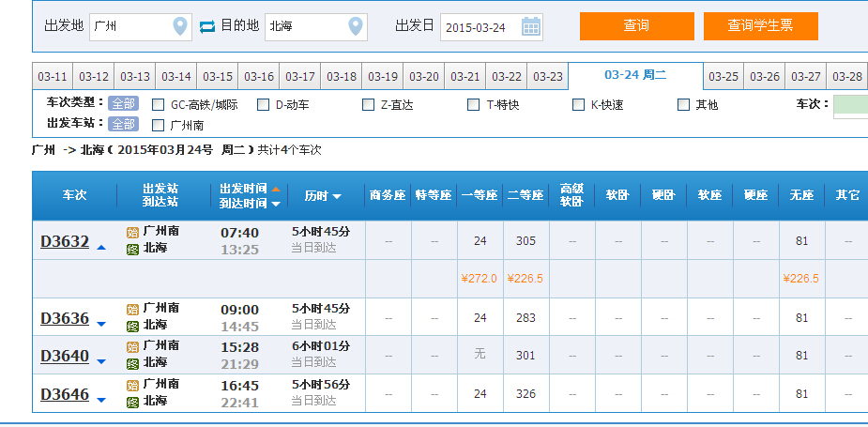The height and width of the screenshot is (427, 868).
Task: Click origin station icon for D3640
Action: pyautogui.click(x=132, y=346)
